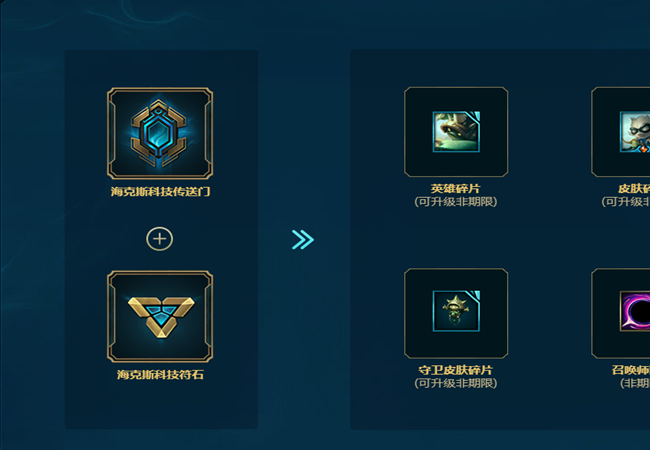Click (可升级非期限) under 守卫皮肤碎片

point(456,383)
